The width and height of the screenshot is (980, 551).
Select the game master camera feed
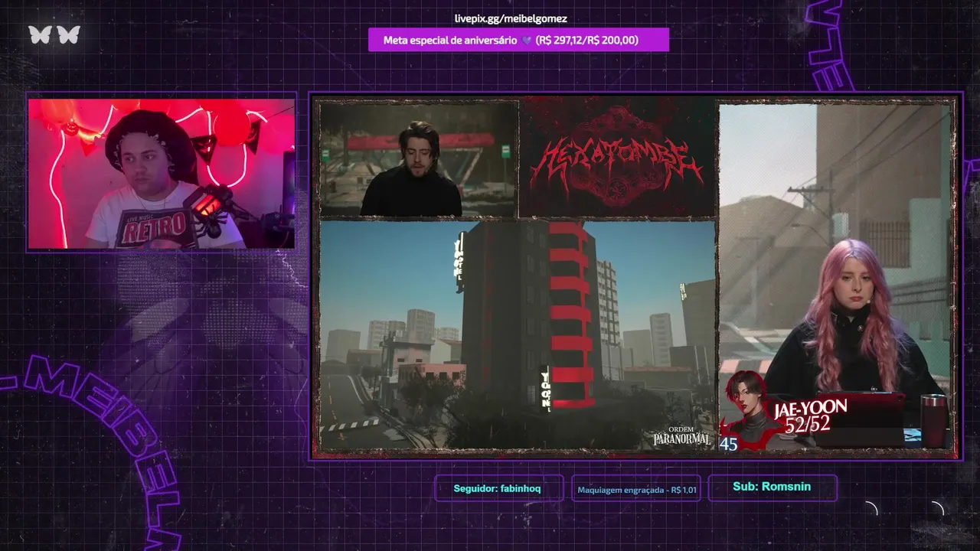(419, 160)
